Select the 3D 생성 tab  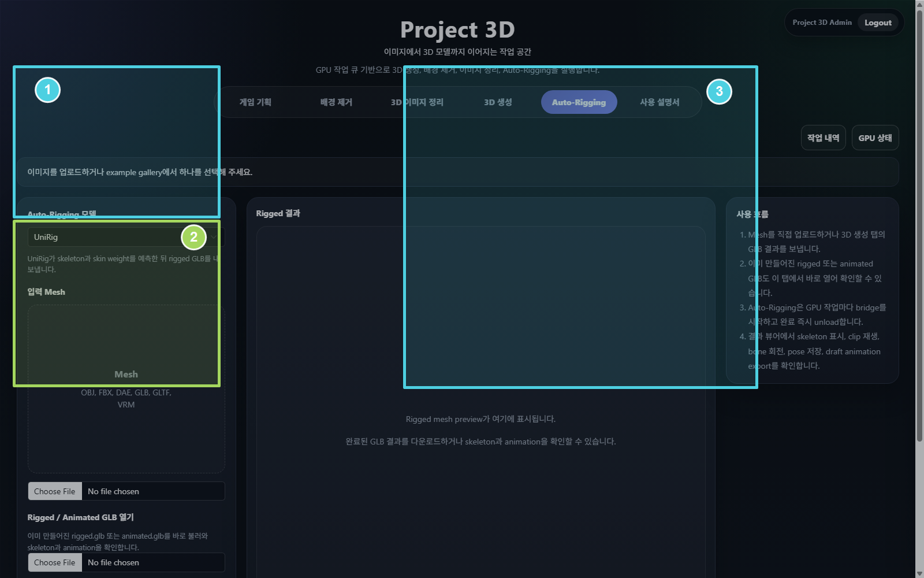498,102
